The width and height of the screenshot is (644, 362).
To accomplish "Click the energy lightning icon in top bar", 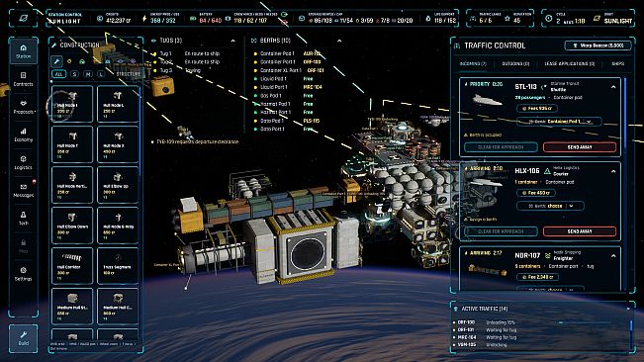I will click(144, 19).
